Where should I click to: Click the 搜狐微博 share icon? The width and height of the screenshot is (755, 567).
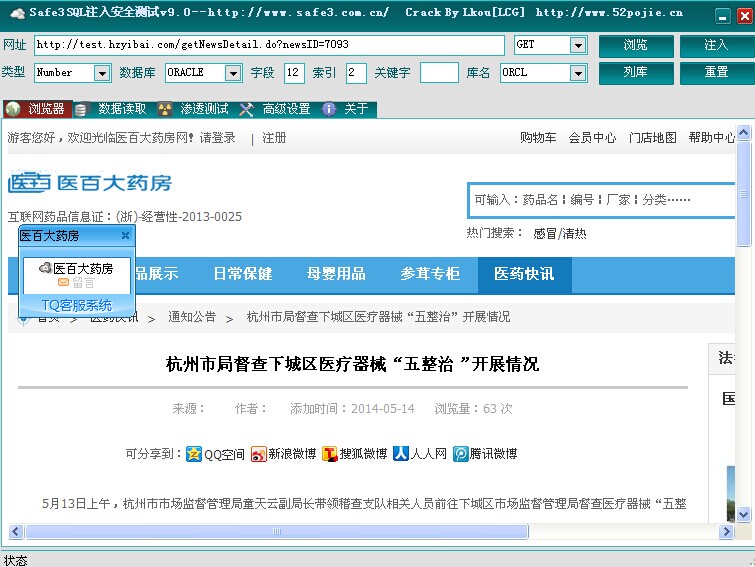pos(330,453)
